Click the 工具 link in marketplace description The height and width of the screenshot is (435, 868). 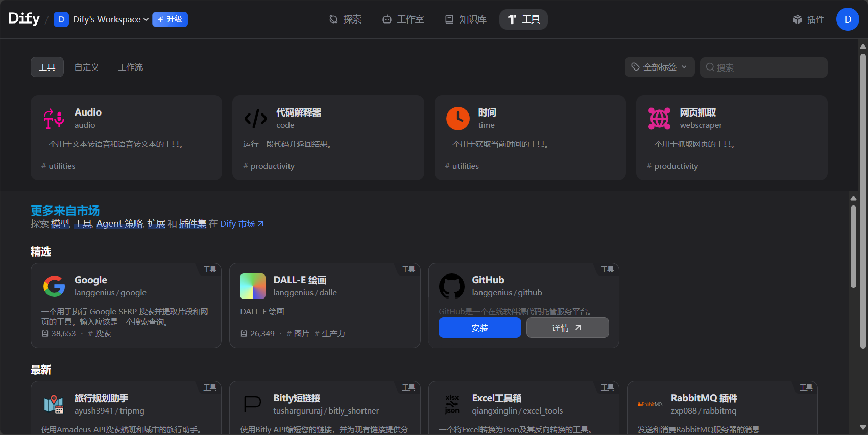[83, 224]
